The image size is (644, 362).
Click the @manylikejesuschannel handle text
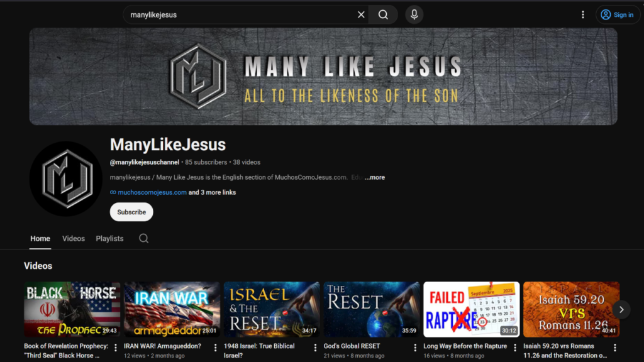coord(145,162)
